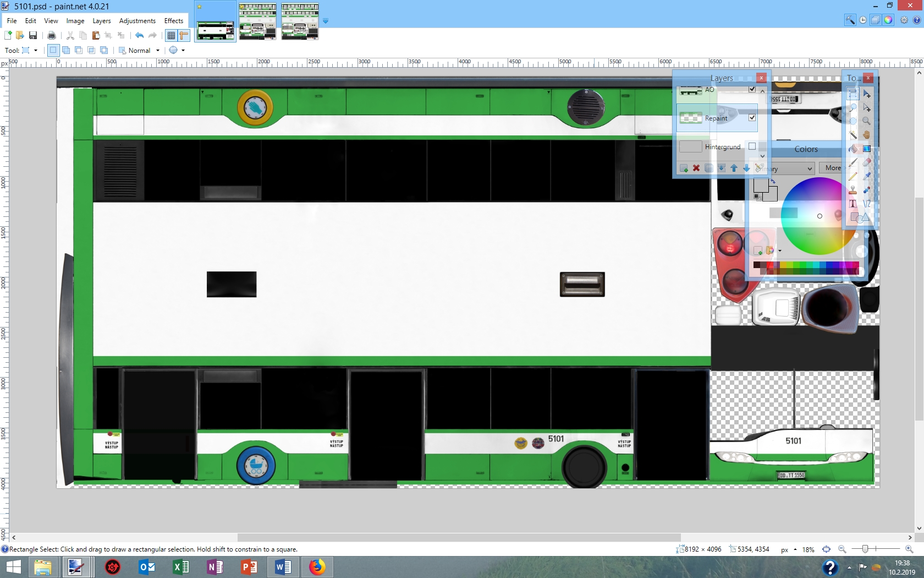Uncheck the Repaint layer visibility
Screen dimensions: 924x578
(x=752, y=118)
